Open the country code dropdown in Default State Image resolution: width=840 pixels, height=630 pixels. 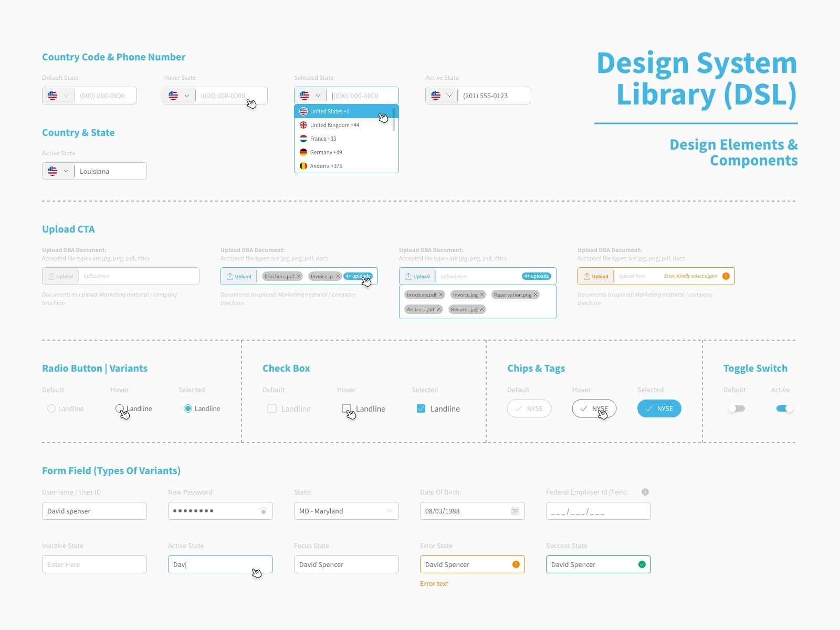(67, 96)
